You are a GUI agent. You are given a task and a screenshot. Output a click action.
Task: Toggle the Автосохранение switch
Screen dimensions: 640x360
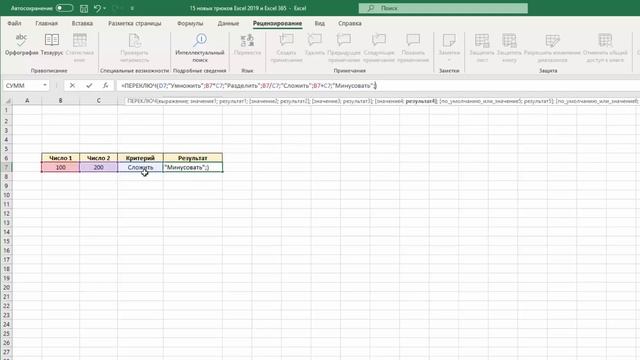click(x=64, y=8)
